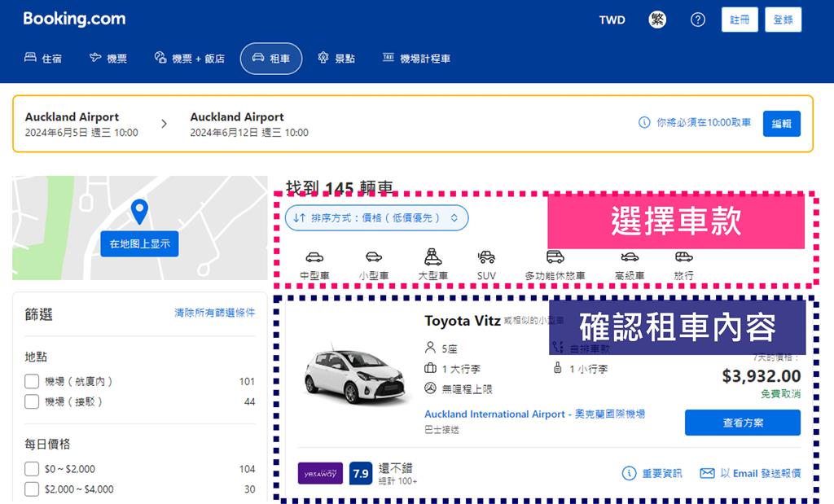This screenshot has height=504, width=834.
Task: Click the 免費取消 free cancellation text
Action: pyautogui.click(x=780, y=393)
